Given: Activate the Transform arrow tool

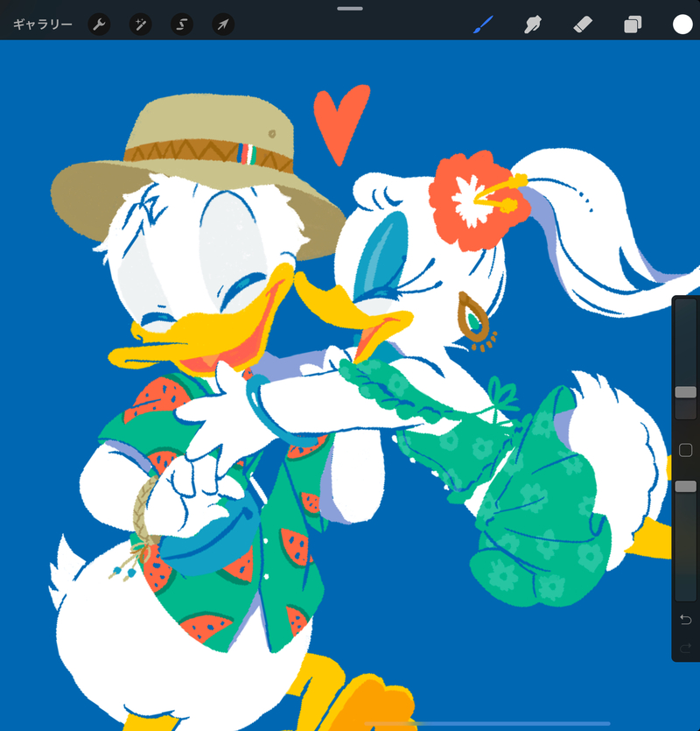Looking at the screenshot, I should [223, 25].
